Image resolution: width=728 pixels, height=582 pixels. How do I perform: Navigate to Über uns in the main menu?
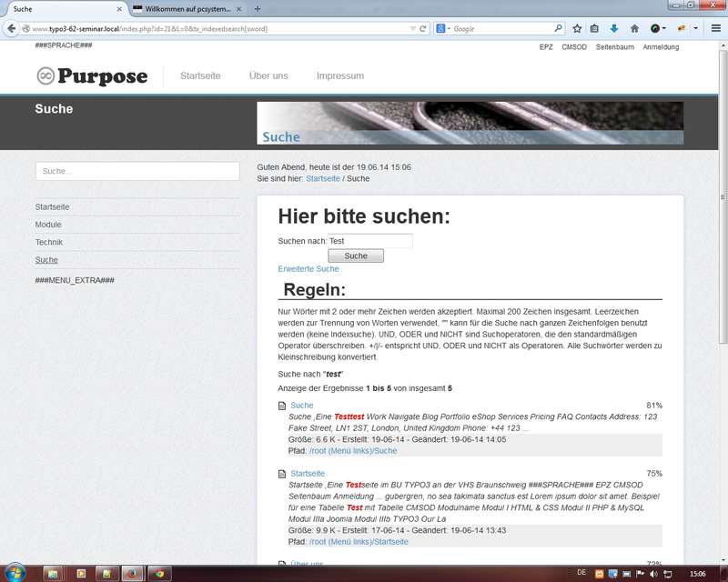click(268, 75)
